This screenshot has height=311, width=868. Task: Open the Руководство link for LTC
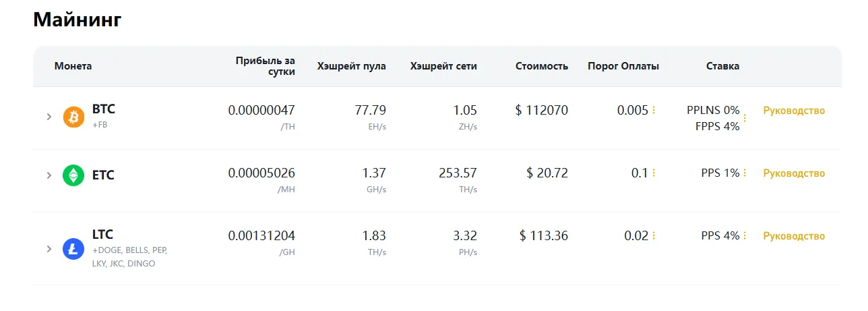click(794, 236)
